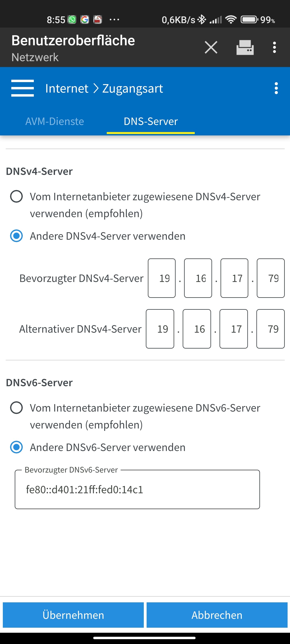290x644 pixels.
Task: Close the Benutzeroberfläche view with X
Action: click(211, 47)
